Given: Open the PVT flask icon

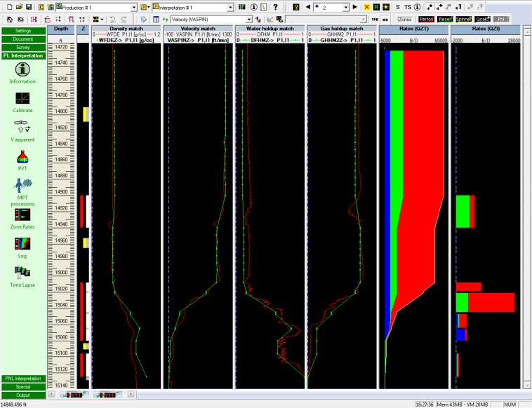Looking at the screenshot, I should [x=22, y=156].
